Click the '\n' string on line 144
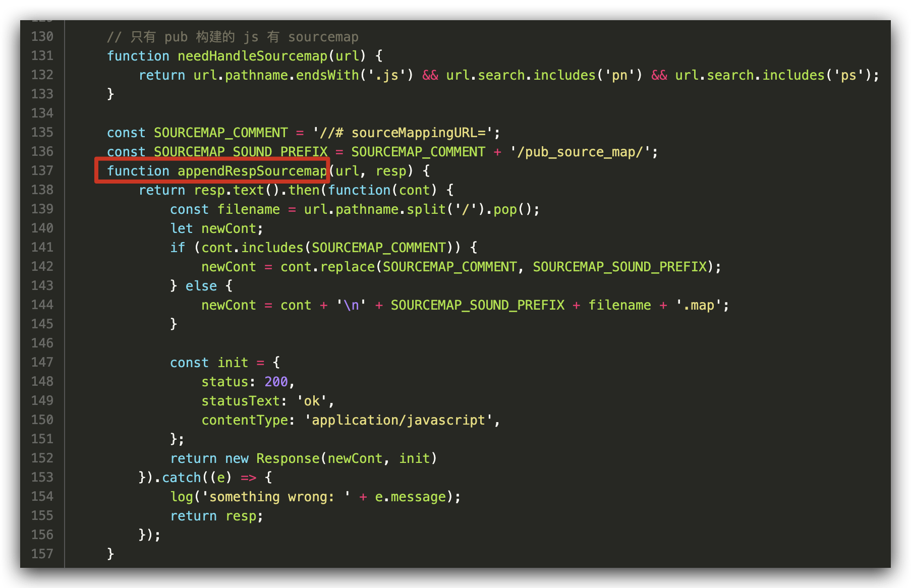This screenshot has width=911, height=588. coord(351,305)
